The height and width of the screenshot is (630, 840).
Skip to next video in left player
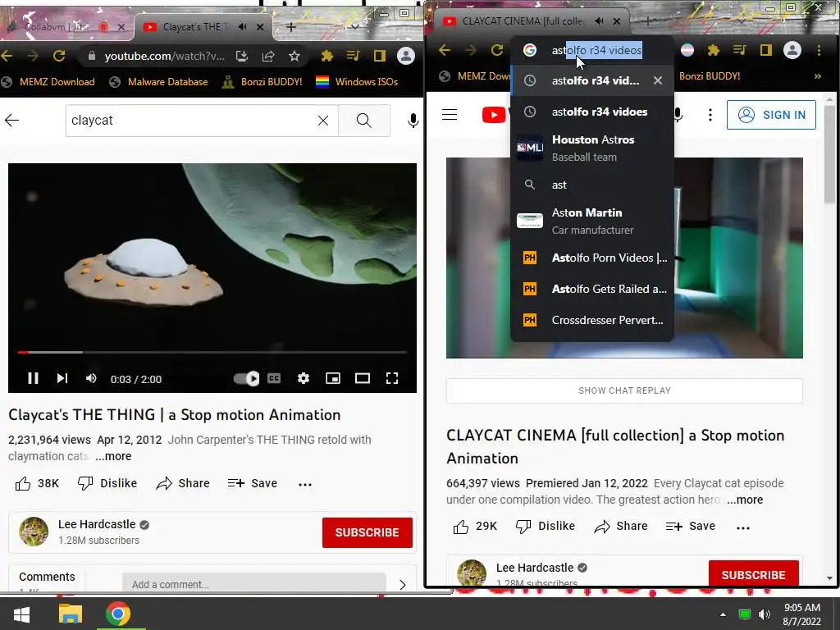[x=62, y=379]
